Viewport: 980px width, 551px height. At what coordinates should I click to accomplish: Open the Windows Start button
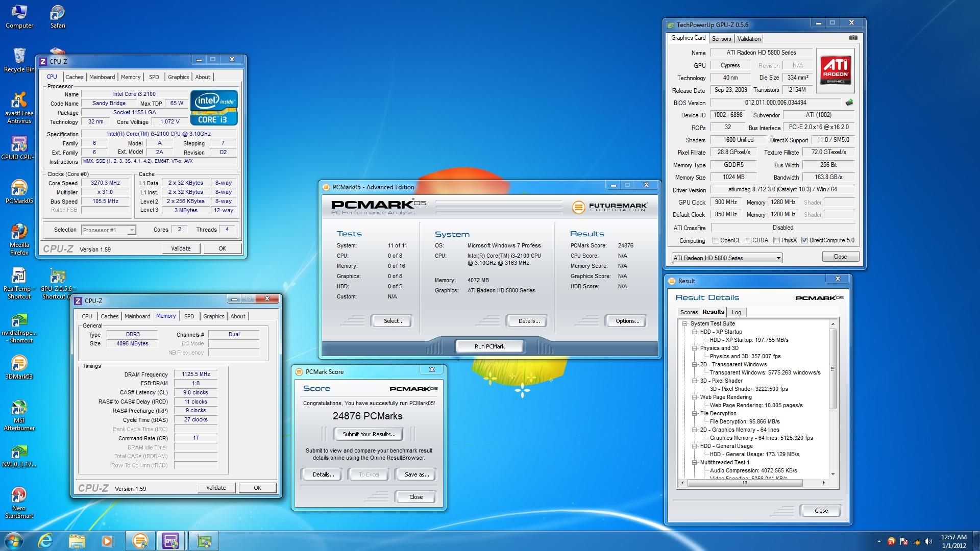[14, 541]
